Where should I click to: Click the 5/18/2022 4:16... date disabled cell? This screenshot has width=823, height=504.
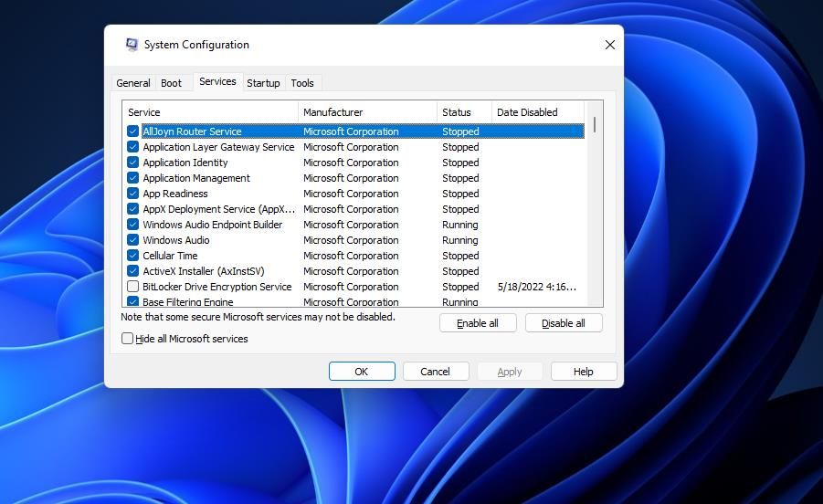click(537, 287)
